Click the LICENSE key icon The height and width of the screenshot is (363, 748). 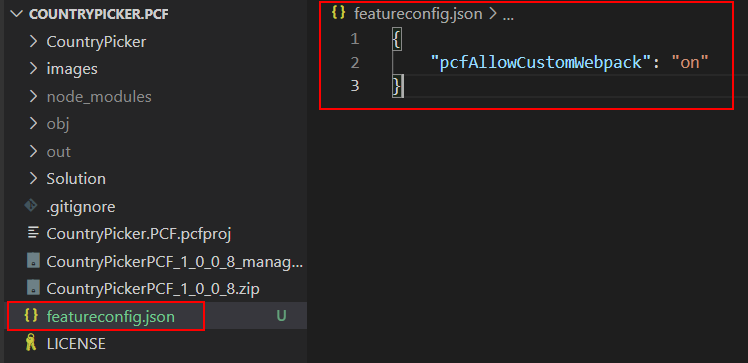click(x=31, y=343)
